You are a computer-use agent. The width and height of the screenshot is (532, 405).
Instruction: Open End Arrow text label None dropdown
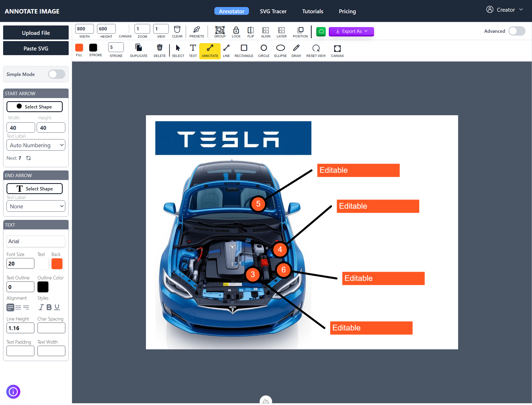point(36,206)
